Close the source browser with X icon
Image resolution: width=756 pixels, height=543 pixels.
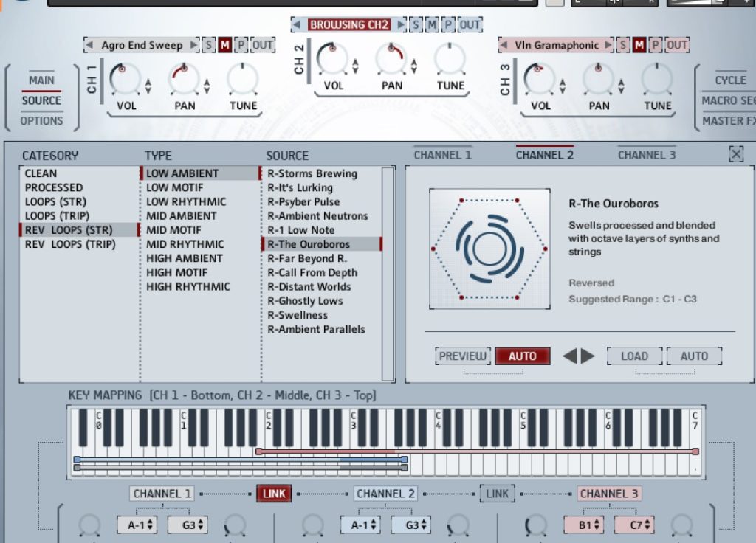(x=735, y=153)
